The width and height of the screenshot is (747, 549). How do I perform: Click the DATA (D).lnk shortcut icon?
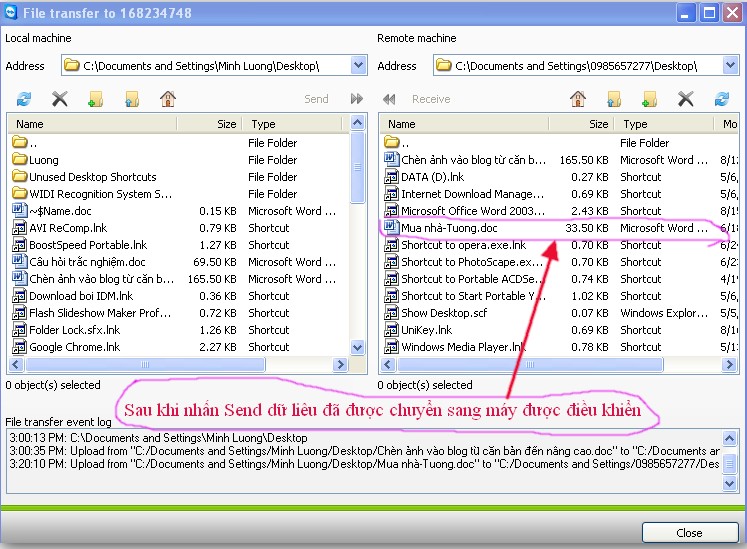tap(391, 176)
